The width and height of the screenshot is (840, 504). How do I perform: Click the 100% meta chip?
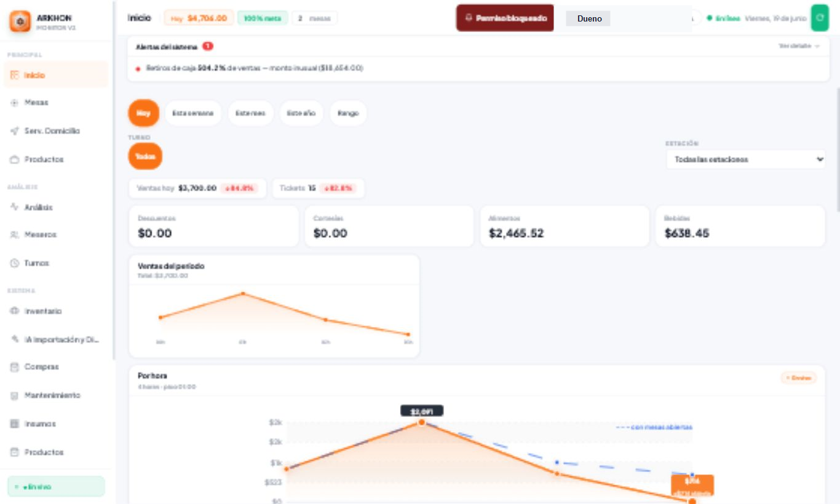[x=263, y=18]
